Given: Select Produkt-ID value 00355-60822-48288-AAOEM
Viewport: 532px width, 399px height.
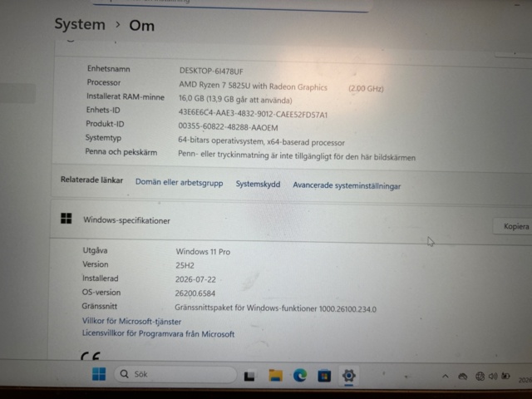Looking at the screenshot, I should [x=228, y=127].
